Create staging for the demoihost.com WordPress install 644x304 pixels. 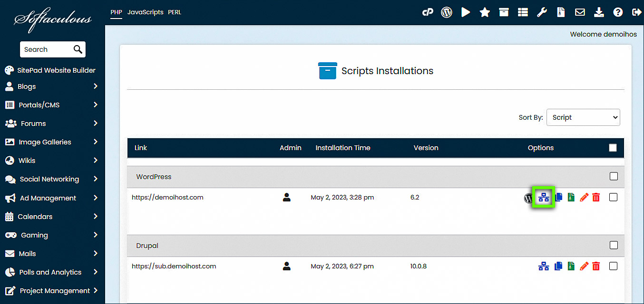coord(544,197)
